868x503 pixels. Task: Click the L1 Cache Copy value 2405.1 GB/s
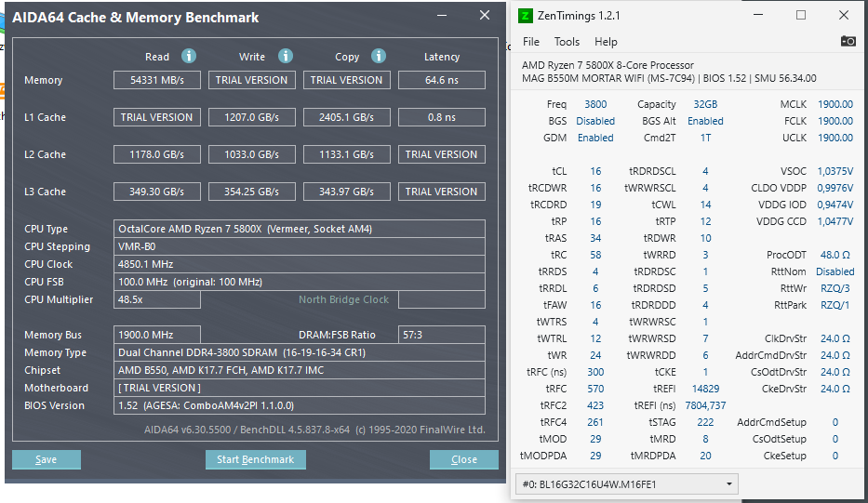[x=346, y=117]
